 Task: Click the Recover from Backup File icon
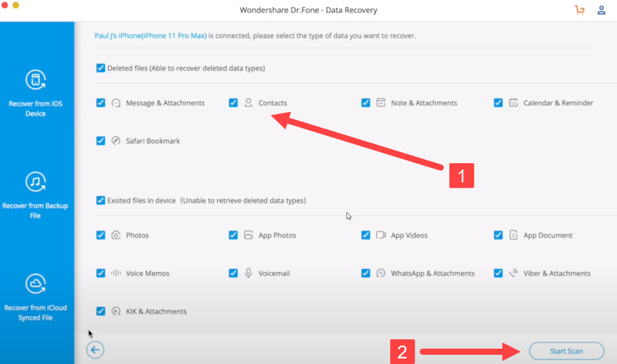[35, 182]
